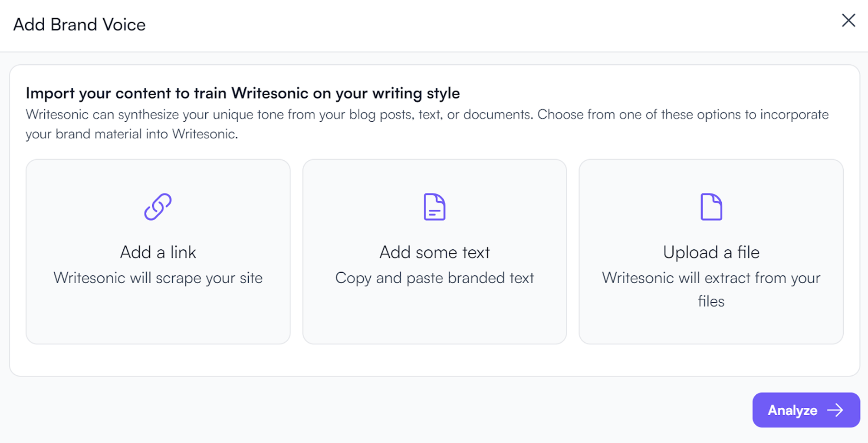Click the arrow inside the Analyze button

pos(835,410)
